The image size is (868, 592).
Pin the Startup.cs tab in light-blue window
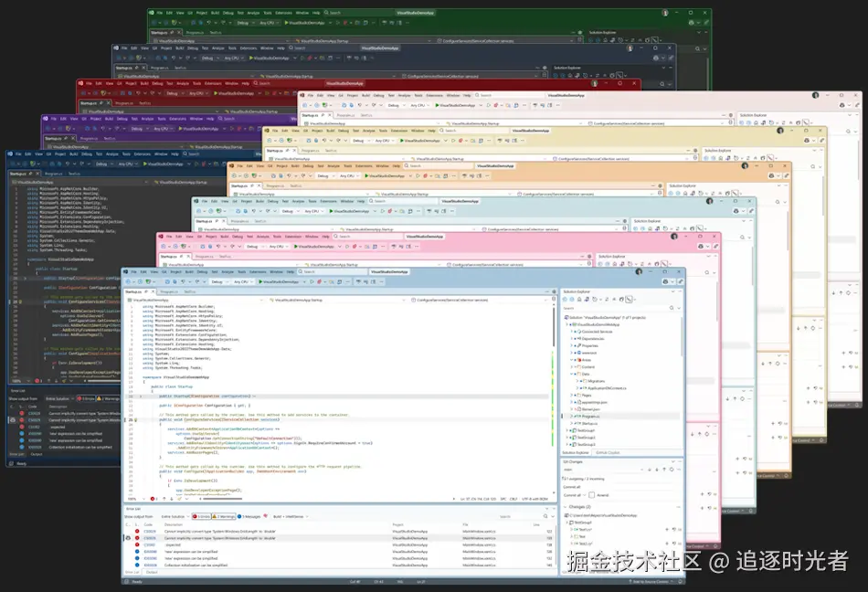pyautogui.click(x=146, y=291)
